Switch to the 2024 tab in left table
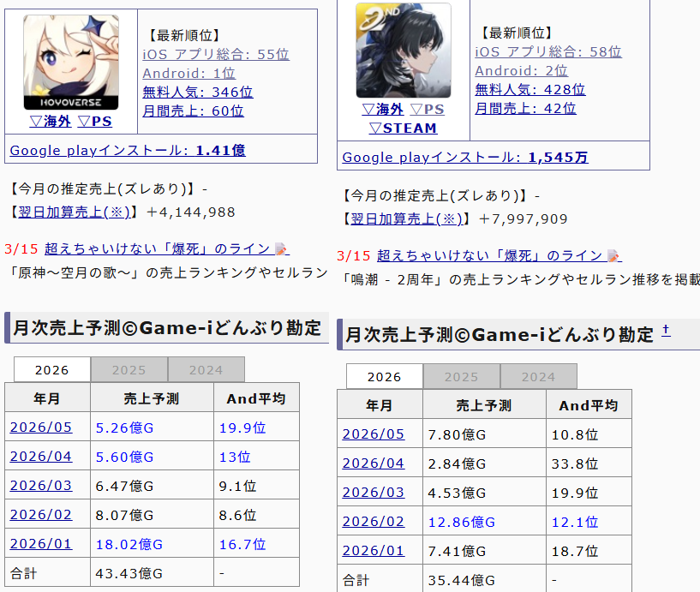This screenshot has height=592, width=700. (206, 369)
